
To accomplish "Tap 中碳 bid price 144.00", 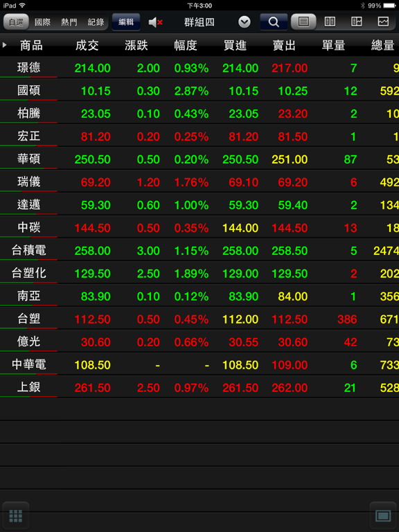I will click(240, 228).
